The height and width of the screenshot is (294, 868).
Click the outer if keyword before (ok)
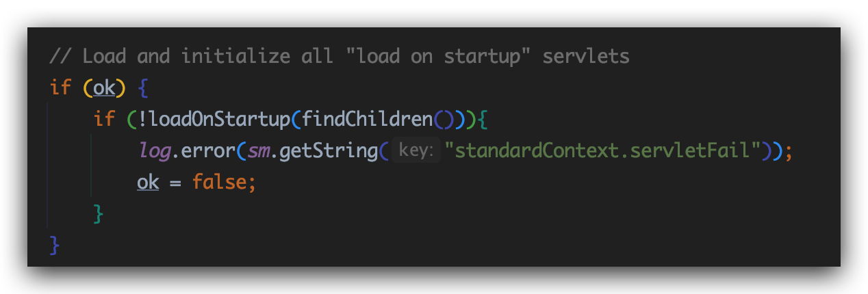(60, 88)
